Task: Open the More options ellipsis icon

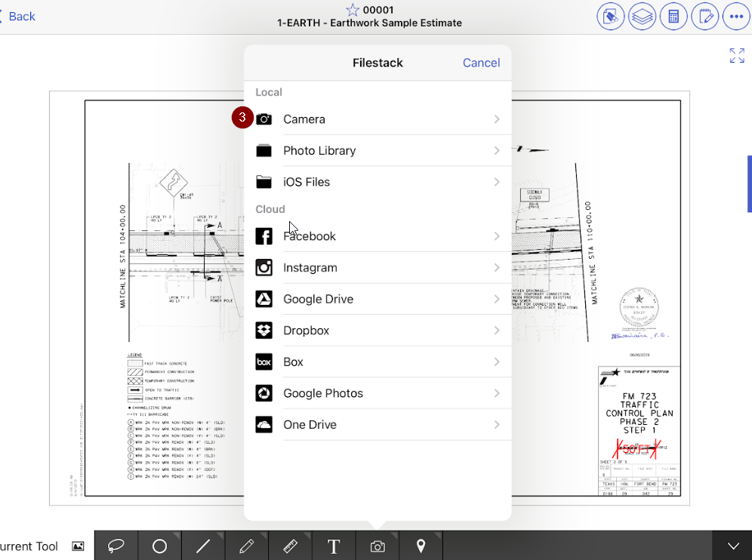Action: pos(736,15)
